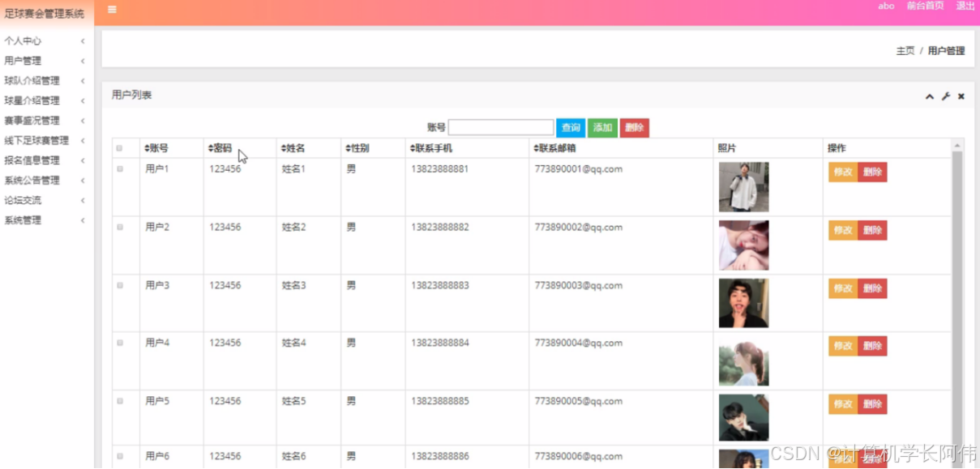Click 足球赛会管理系统 title in sidebar header

pyautogui.click(x=44, y=14)
